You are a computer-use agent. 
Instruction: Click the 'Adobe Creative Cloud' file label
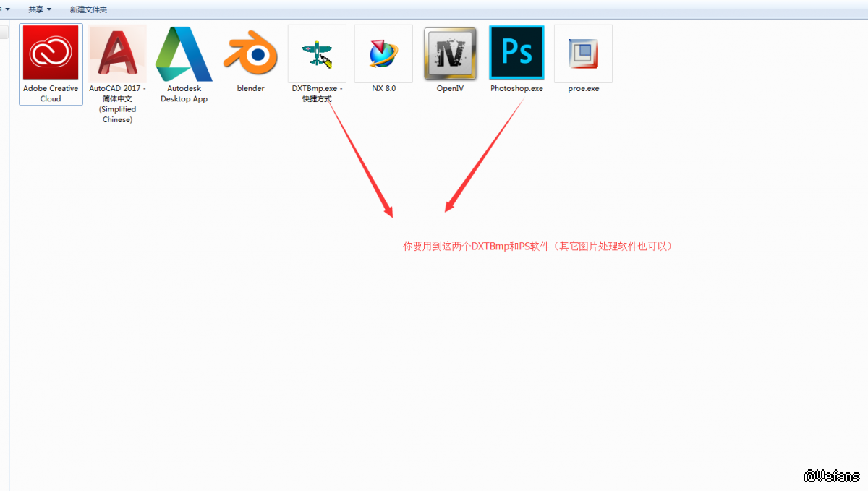(x=51, y=93)
